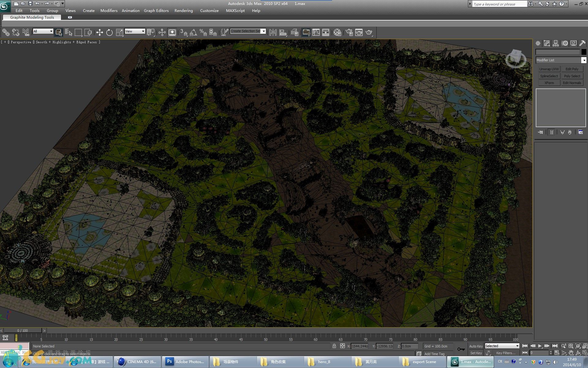Image resolution: width=588 pixels, height=368 pixels.
Task: Toggle the Angle Snap icon
Action: coord(193,32)
